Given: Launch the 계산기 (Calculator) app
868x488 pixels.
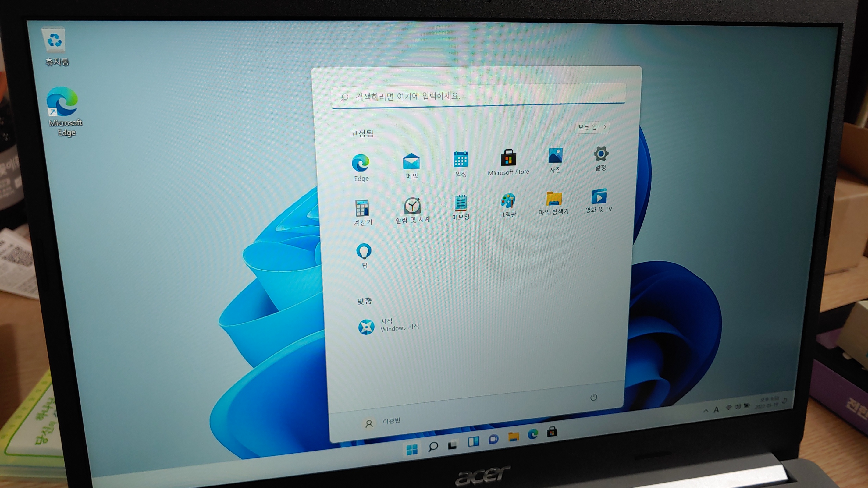Looking at the screenshot, I should click(363, 213).
